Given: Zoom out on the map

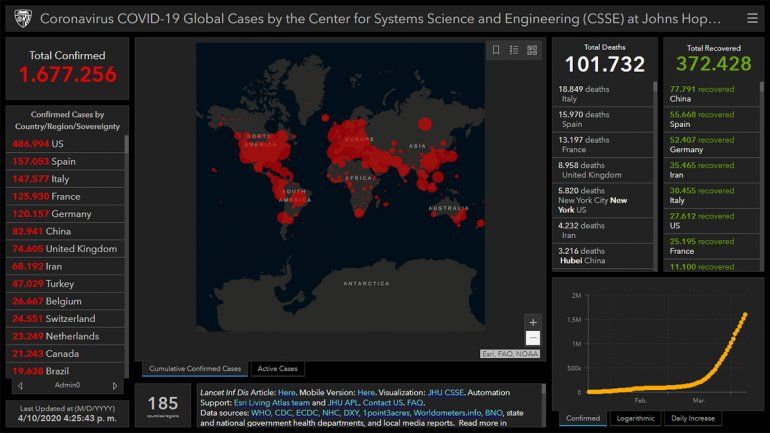Looking at the screenshot, I should pyautogui.click(x=533, y=339).
